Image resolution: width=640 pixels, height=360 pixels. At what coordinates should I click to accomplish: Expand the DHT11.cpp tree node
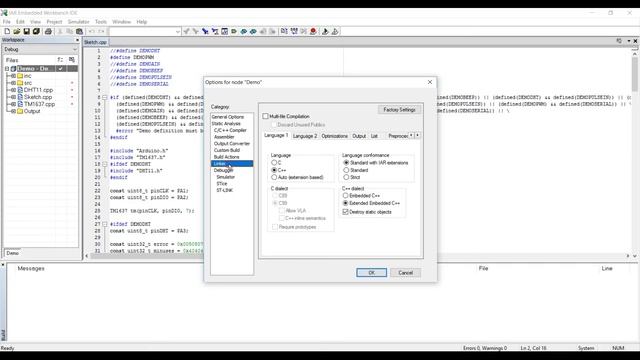pos(13,90)
